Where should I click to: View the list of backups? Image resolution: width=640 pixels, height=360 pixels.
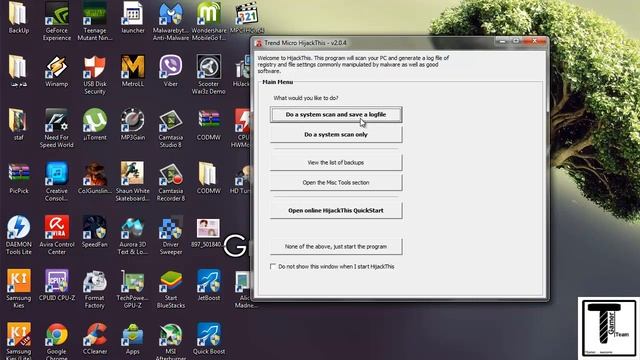(336, 162)
